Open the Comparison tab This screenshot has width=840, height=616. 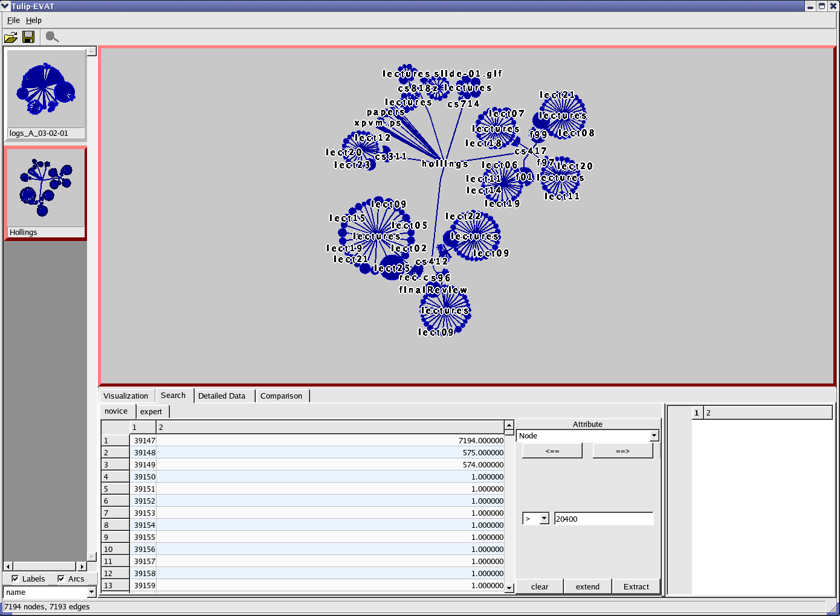281,396
